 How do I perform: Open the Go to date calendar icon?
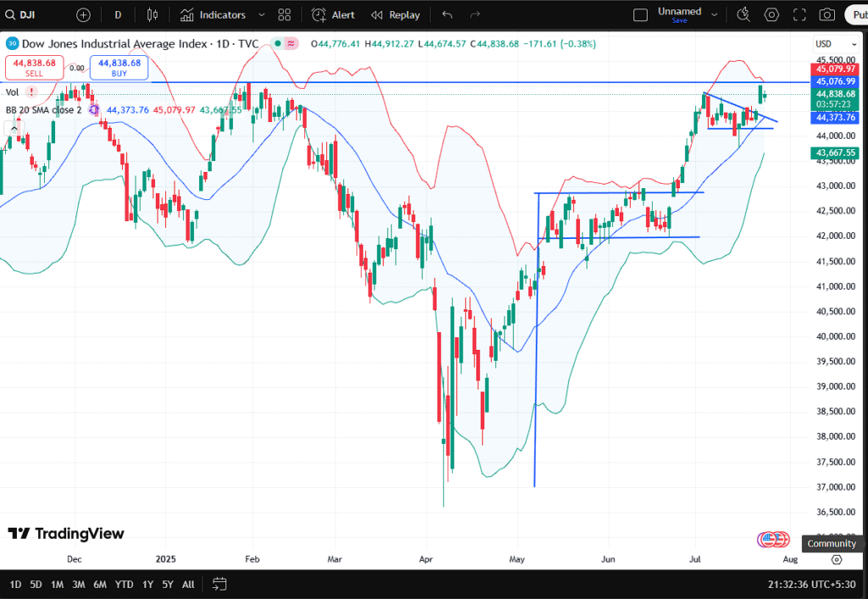tap(220, 584)
